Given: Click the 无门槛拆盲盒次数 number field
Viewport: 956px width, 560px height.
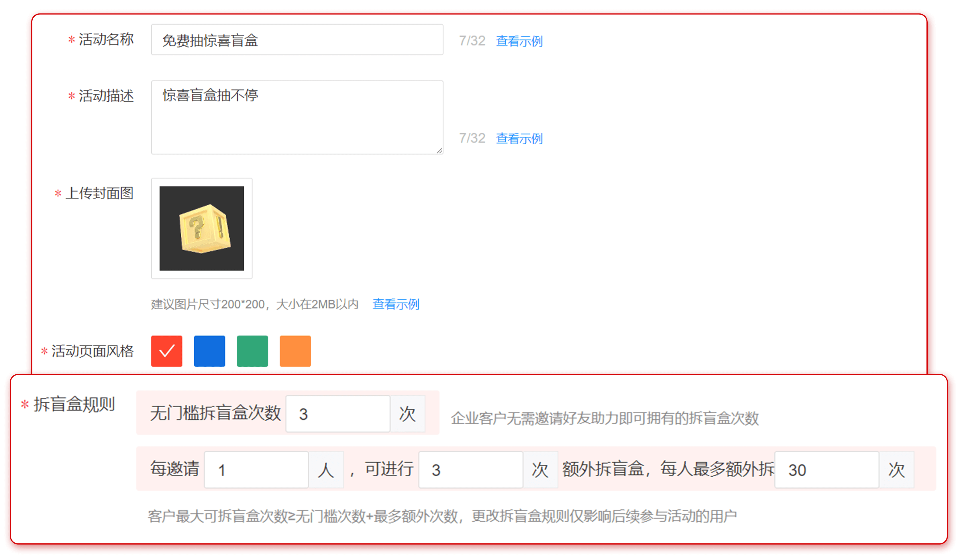Looking at the screenshot, I should (338, 414).
